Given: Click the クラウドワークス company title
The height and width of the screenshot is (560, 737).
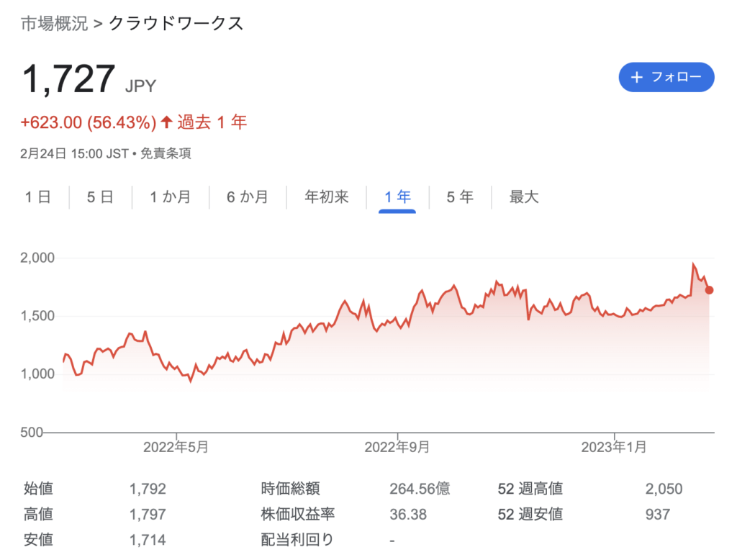Looking at the screenshot, I should point(176,23).
